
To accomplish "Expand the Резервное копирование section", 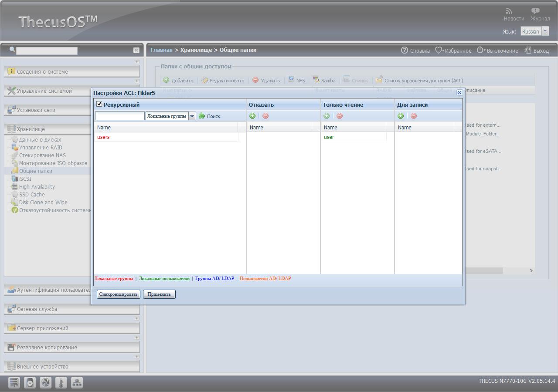I will [x=72, y=348].
